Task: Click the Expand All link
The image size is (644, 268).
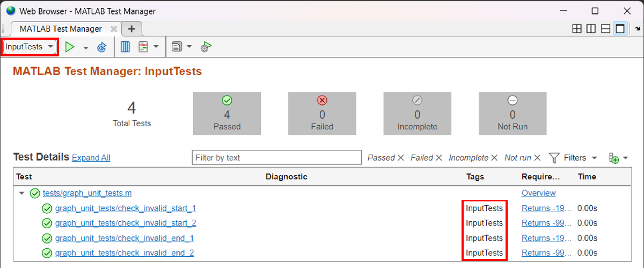Action: [x=91, y=158]
